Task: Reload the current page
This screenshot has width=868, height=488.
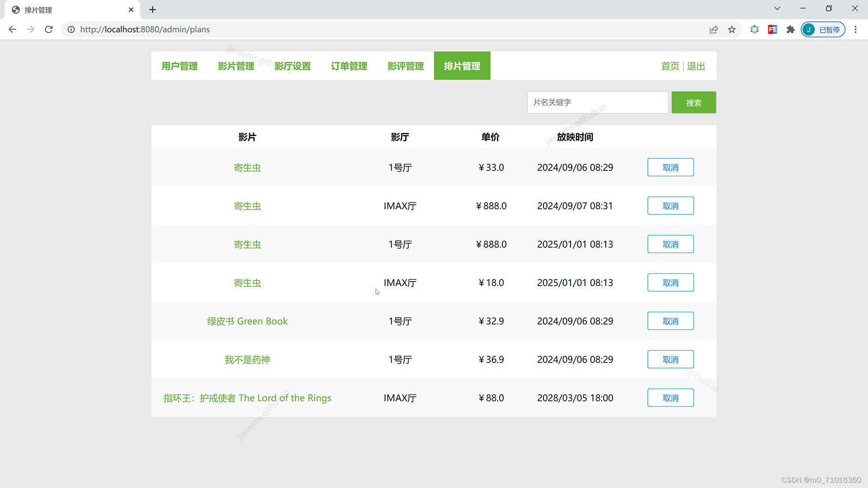Action: [49, 29]
